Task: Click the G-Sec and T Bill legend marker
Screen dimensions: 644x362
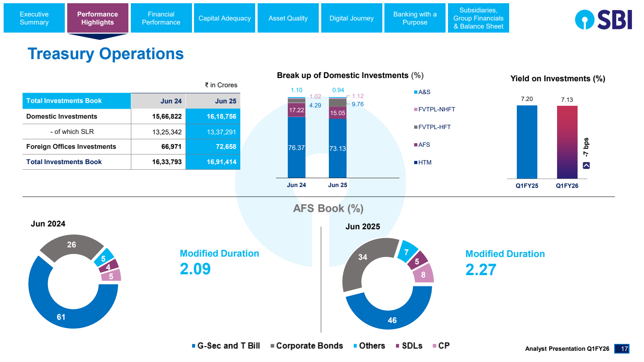Action: (x=194, y=346)
